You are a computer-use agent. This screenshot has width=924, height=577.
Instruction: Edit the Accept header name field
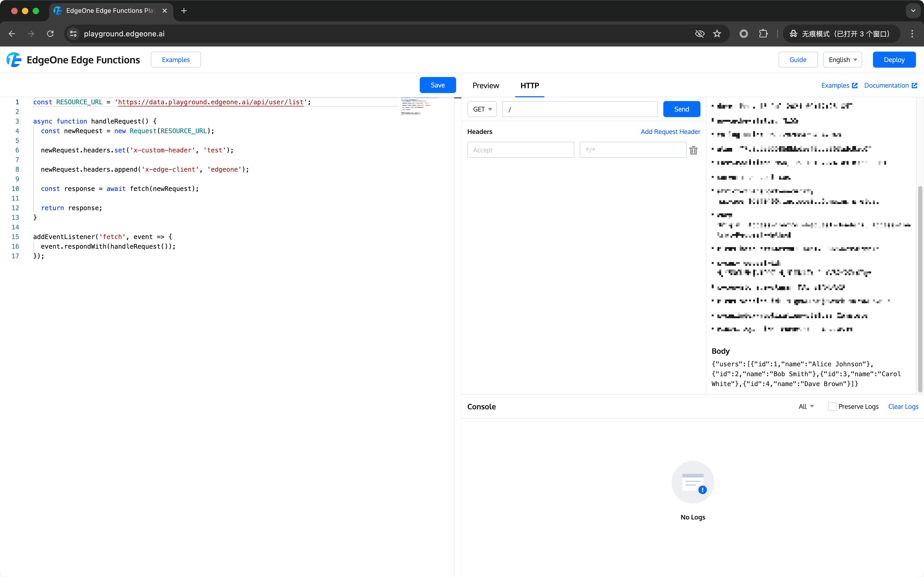point(520,150)
